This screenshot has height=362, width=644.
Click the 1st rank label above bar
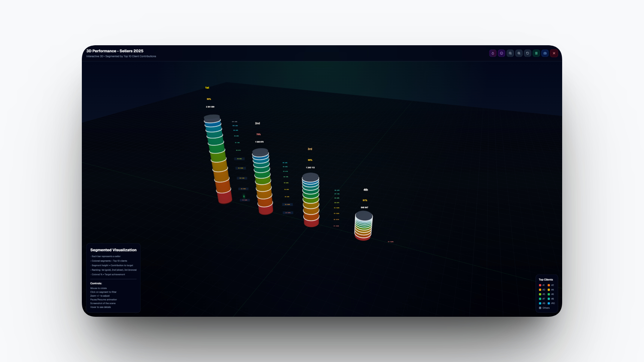(207, 88)
